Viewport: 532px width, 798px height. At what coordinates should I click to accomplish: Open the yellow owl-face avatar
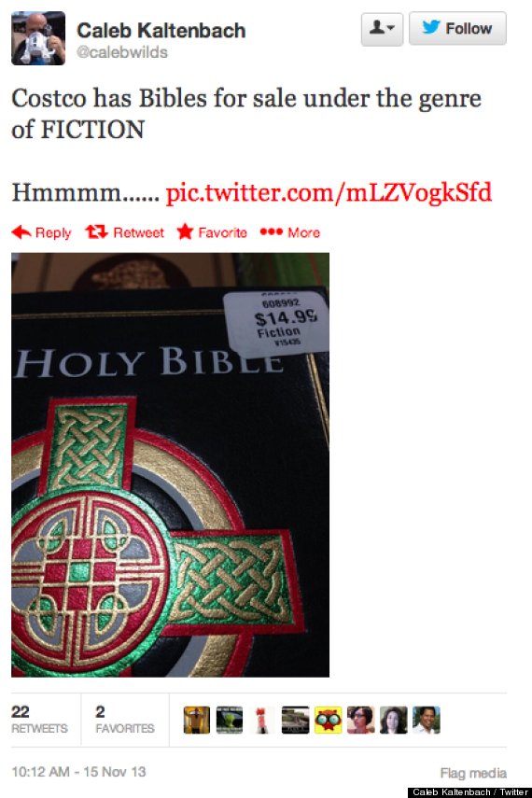(x=328, y=720)
